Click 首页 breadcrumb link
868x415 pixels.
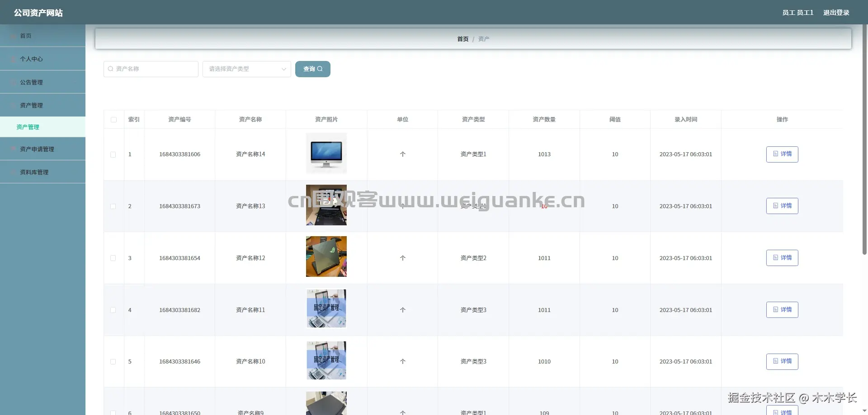[x=462, y=39]
